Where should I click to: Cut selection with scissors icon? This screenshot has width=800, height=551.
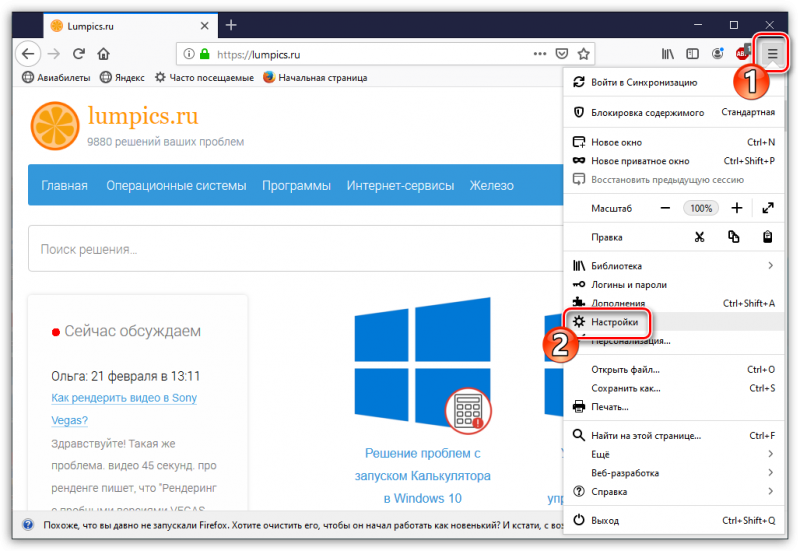(x=699, y=237)
